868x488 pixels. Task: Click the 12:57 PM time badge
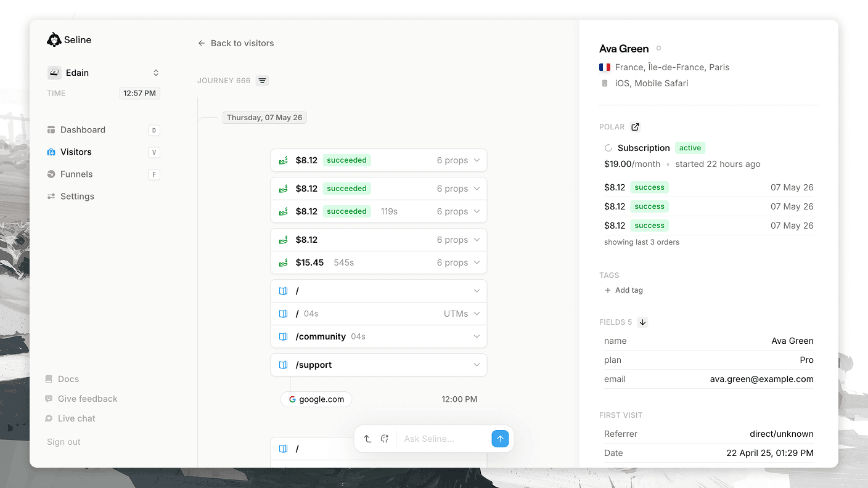(x=140, y=94)
